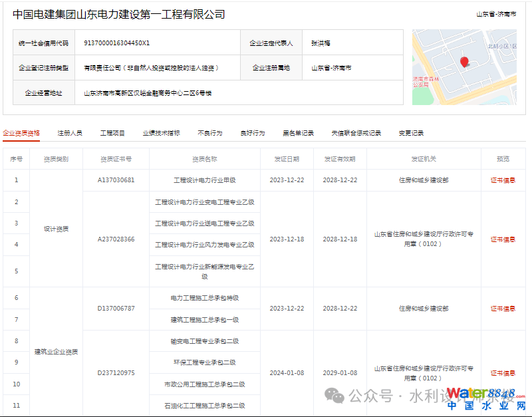Viewport: 532px width, 417px height.
Task: Click 证书信息 link for D137006787
Action: [x=503, y=309]
